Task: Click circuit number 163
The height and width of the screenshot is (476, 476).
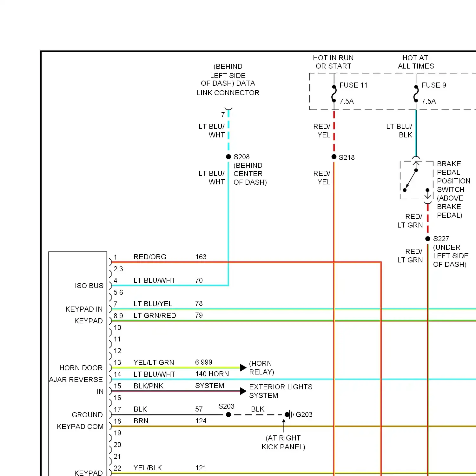Action: 201,257
